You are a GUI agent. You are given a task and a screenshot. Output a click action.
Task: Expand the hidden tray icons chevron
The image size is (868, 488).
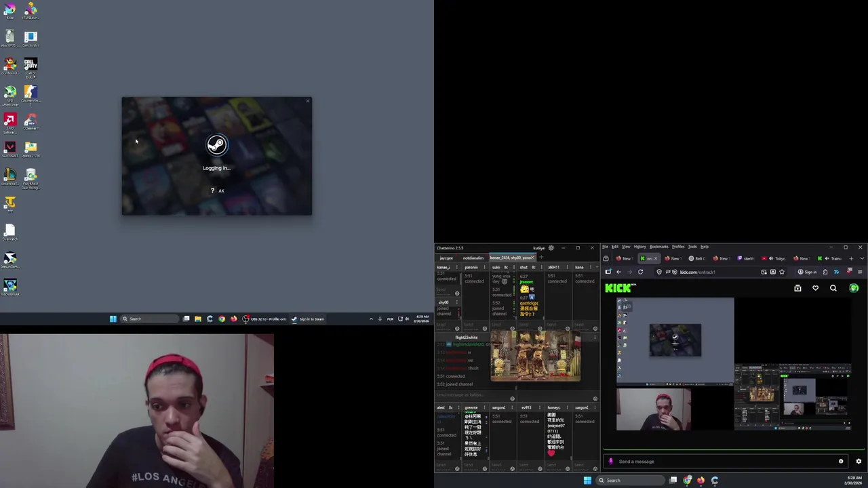(x=371, y=319)
